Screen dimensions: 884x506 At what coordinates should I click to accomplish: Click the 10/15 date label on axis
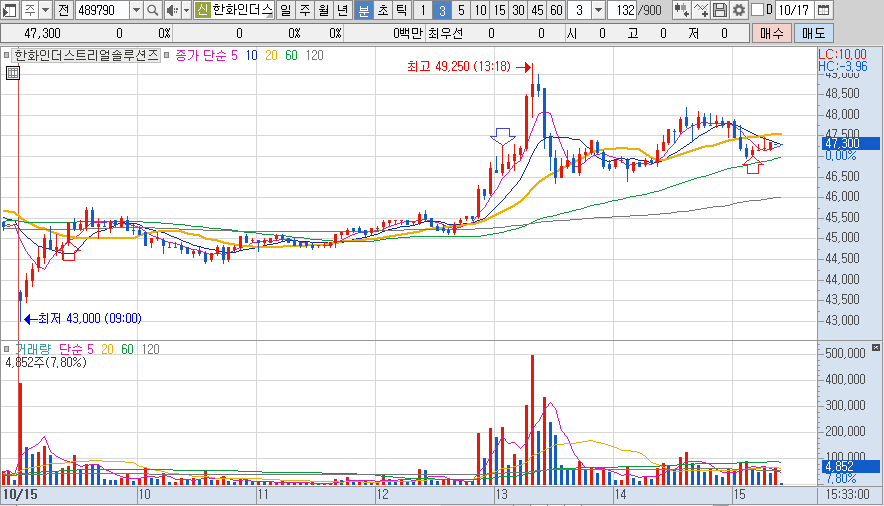20,494
